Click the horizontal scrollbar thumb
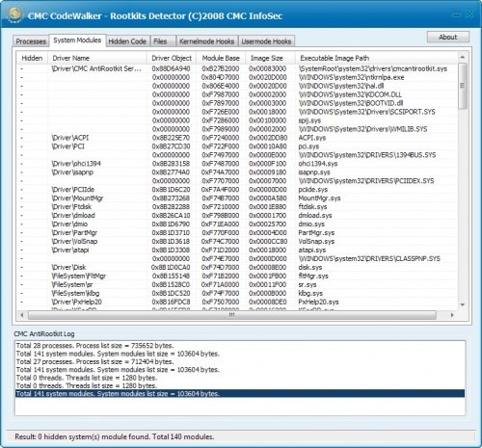The height and width of the screenshot is (448, 482). click(232, 315)
